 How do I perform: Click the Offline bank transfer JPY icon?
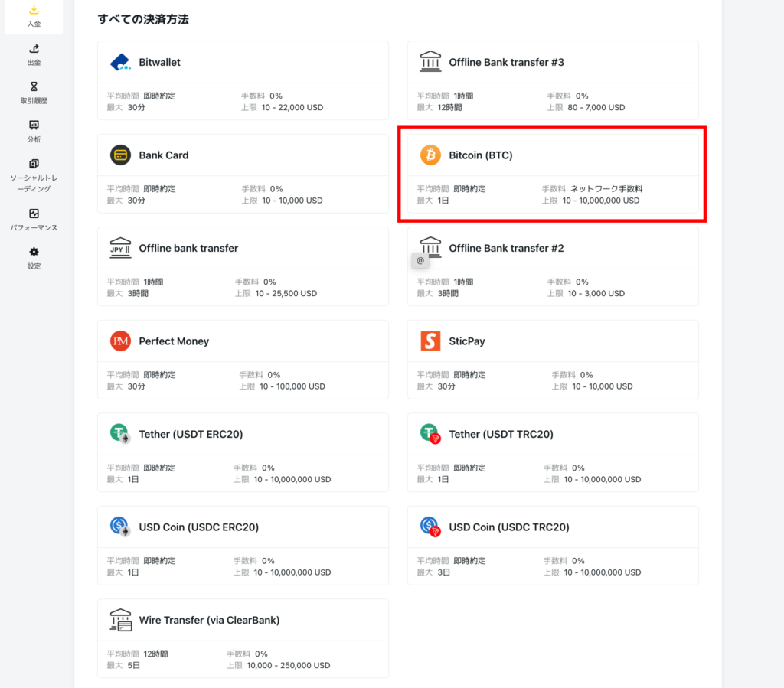tap(120, 248)
